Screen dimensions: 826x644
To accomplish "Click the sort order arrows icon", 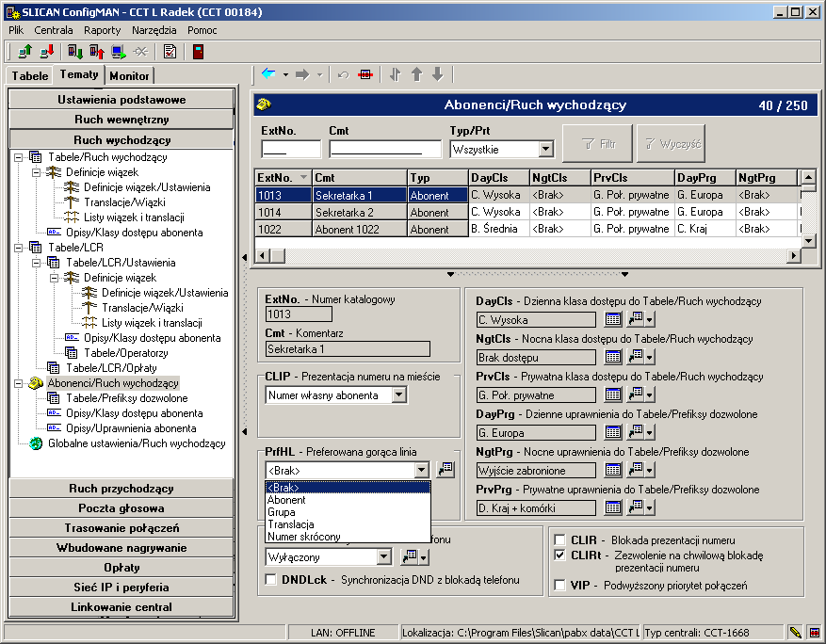I will (x=395, y=74).
